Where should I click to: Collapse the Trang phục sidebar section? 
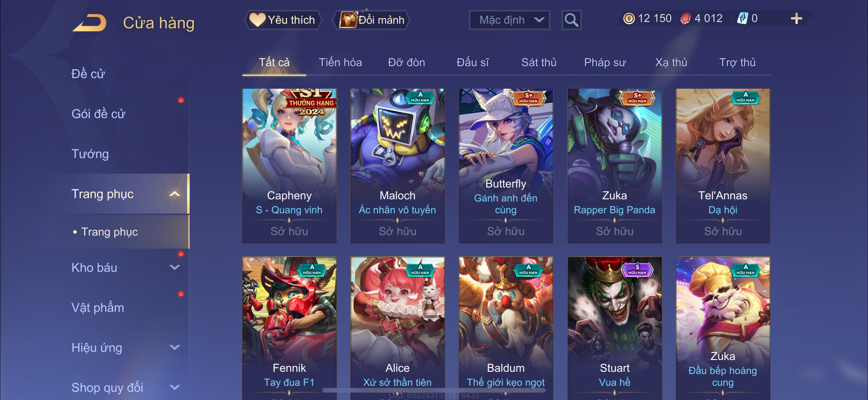click(x=174, y=194)
